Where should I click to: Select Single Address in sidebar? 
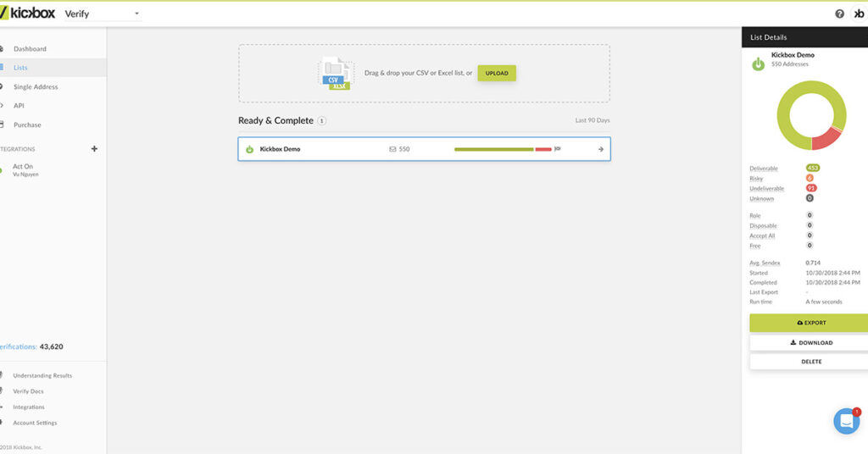point(36,87)
